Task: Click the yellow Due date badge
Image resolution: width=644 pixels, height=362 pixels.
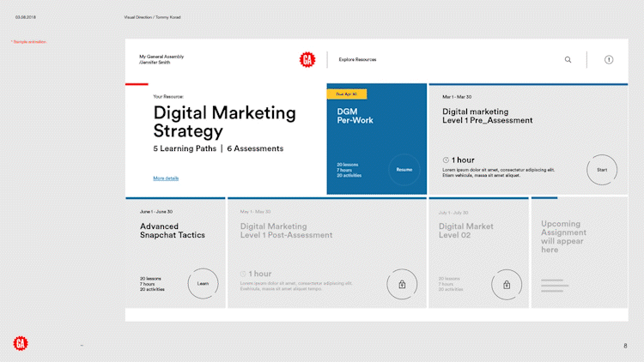Action: click(x=347, y=94)
